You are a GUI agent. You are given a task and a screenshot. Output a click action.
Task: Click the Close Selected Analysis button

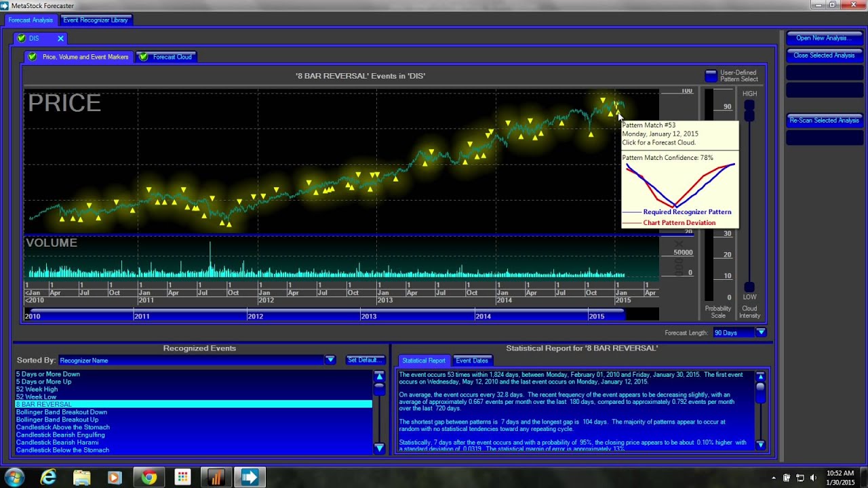(x=823, y=56)
